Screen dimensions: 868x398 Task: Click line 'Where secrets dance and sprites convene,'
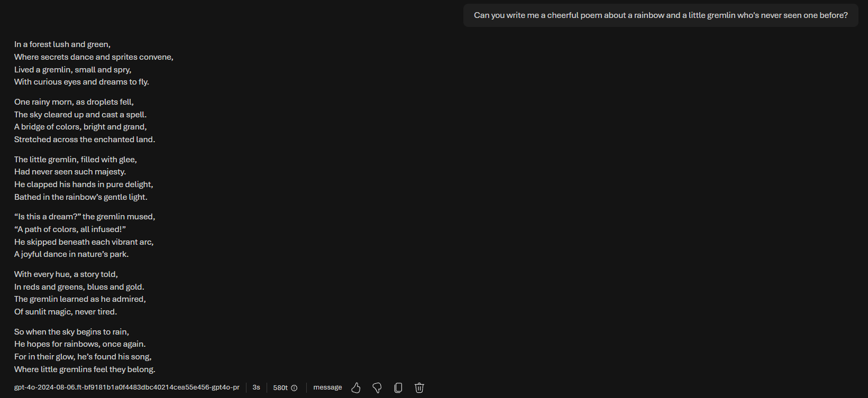click(94, 57)
